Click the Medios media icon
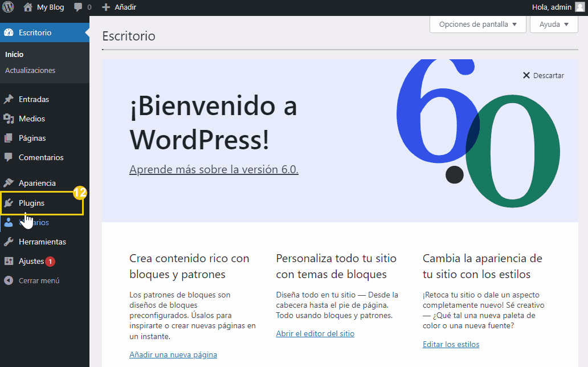 9,119
